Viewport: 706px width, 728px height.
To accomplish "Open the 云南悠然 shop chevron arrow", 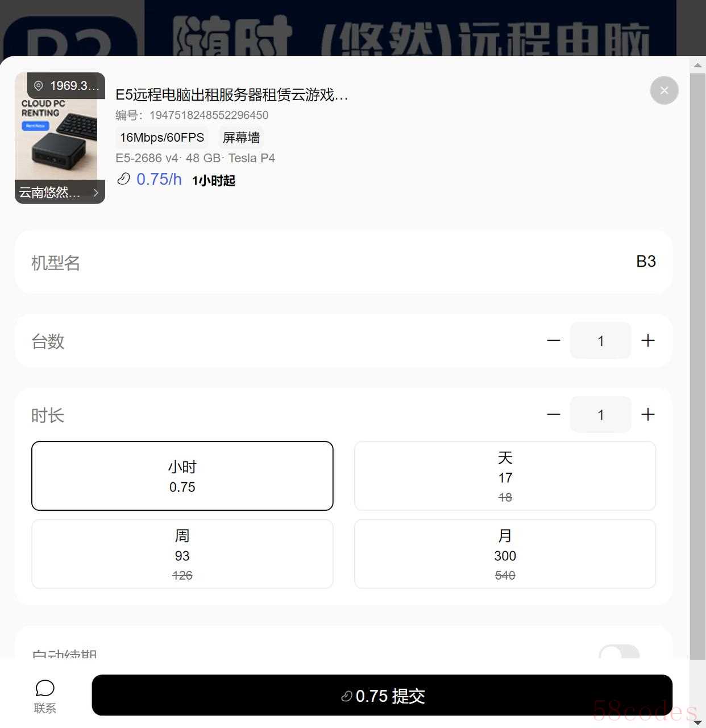I will coord(95,193).
